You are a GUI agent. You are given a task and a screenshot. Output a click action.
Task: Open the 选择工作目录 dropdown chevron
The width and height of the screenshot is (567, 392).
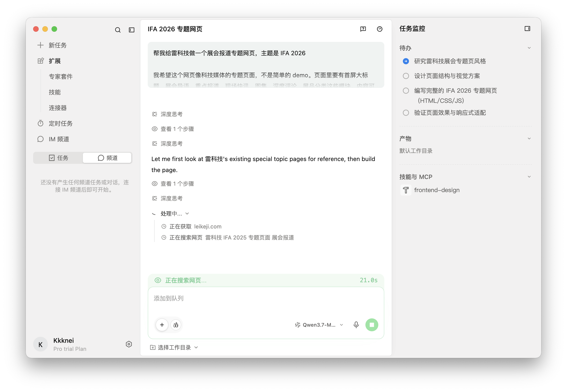coord(196,347)
